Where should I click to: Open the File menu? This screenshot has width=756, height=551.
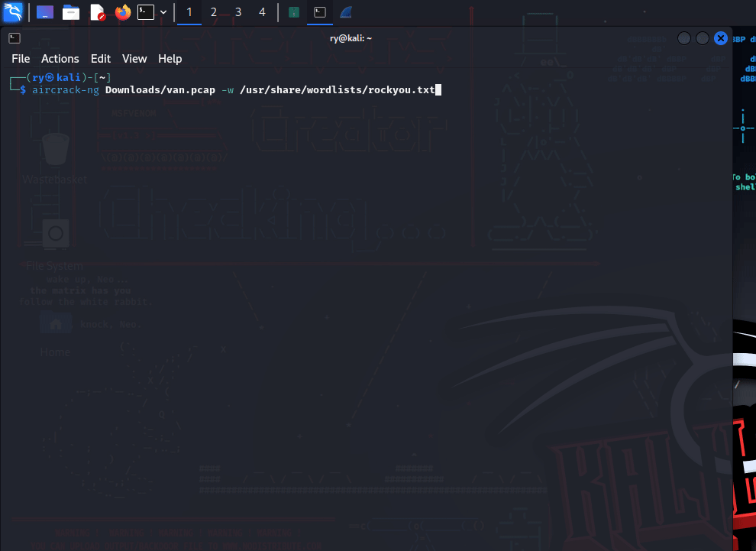point(21,59)
